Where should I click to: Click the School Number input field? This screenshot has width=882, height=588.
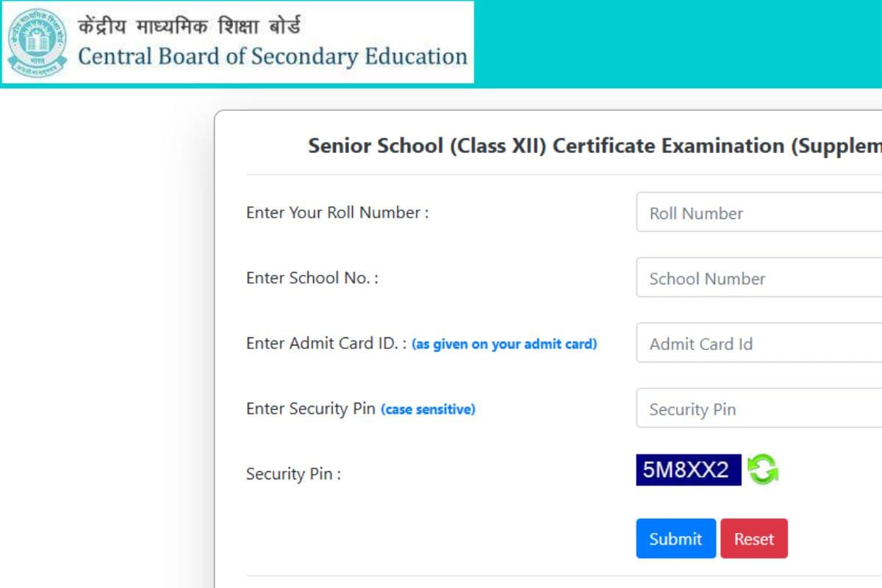click(757, 278)
